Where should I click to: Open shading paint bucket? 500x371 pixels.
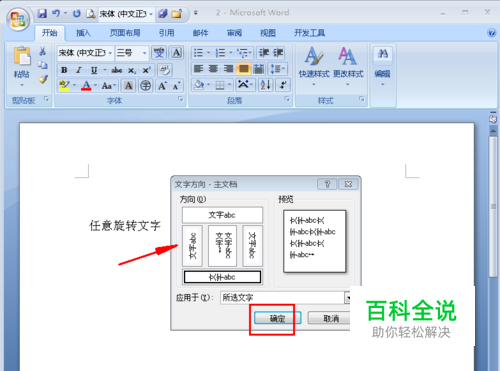(199, 85)
